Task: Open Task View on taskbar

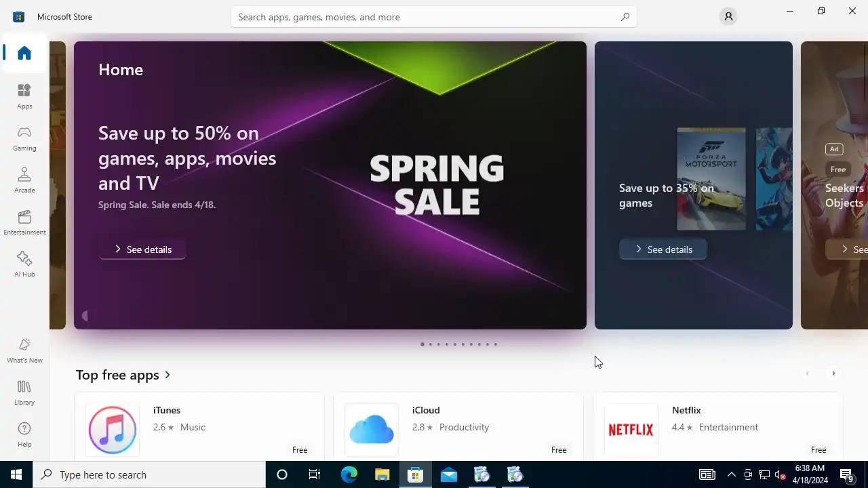Action: click(315, 474)
